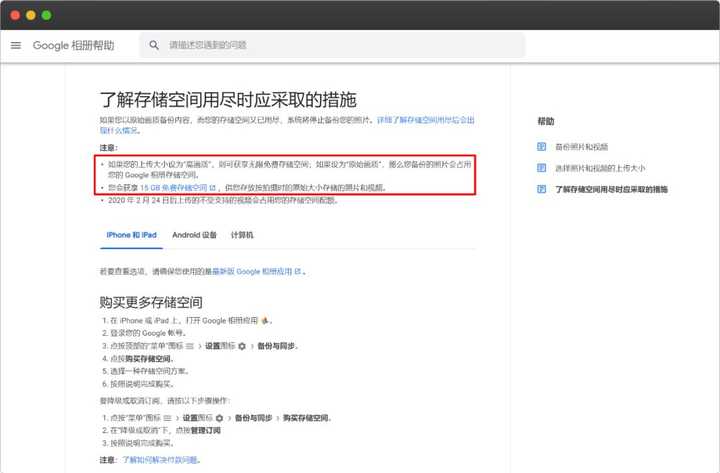Screen dimensions: 720x473
Task: Open Google 相册帮助 home title
Action: pyautogui.click(x=73, y=45)
